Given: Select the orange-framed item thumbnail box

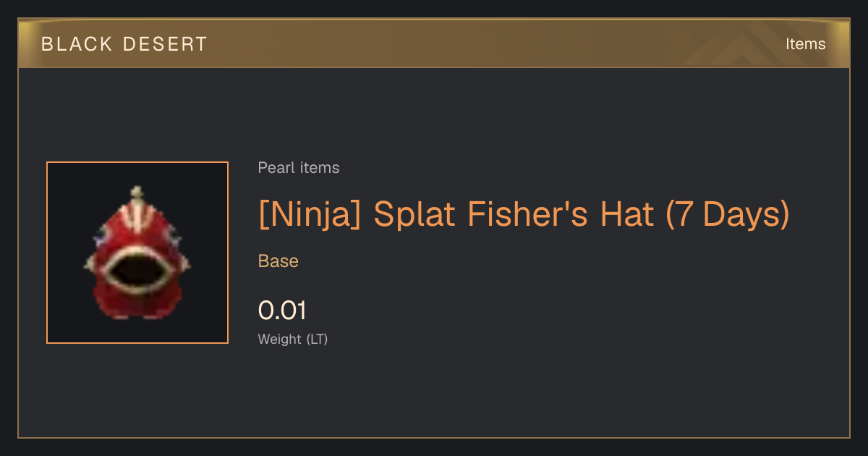Looking at the screenshot, I should [x=137, y=253].
